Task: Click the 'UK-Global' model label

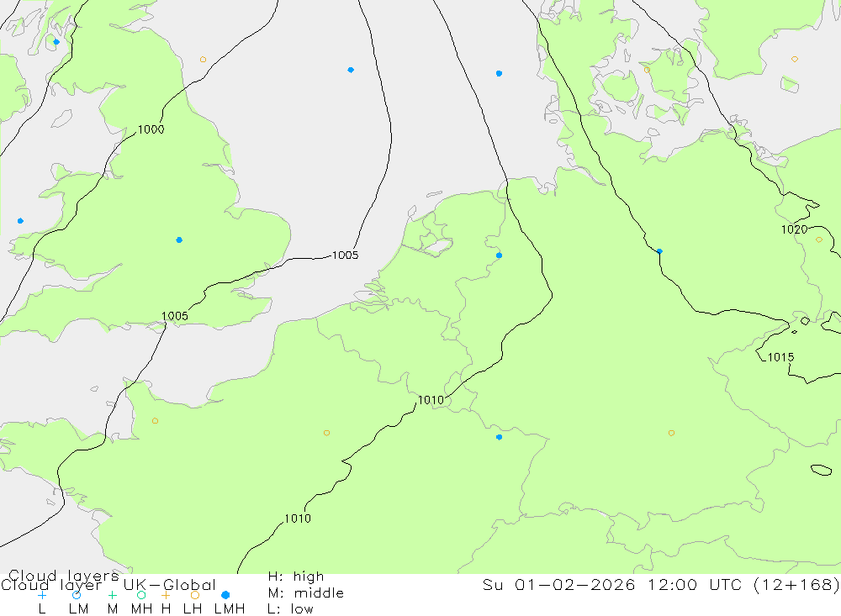Action: tap(170, 584)
